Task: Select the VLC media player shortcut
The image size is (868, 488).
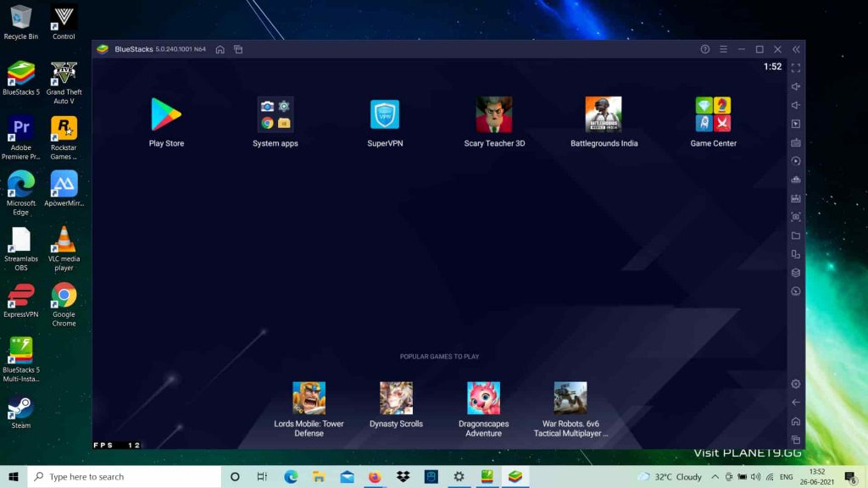Action: click(64, 249)
